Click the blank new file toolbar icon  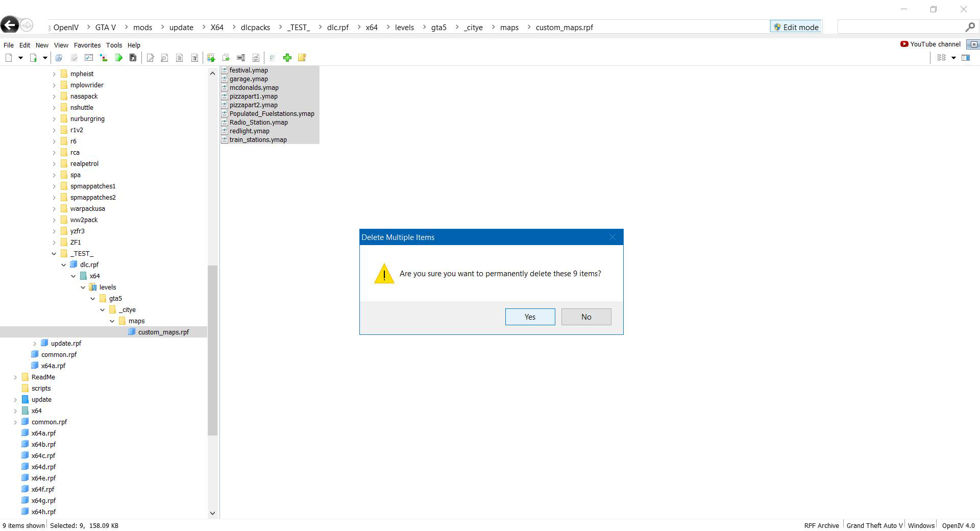(9, 58)
